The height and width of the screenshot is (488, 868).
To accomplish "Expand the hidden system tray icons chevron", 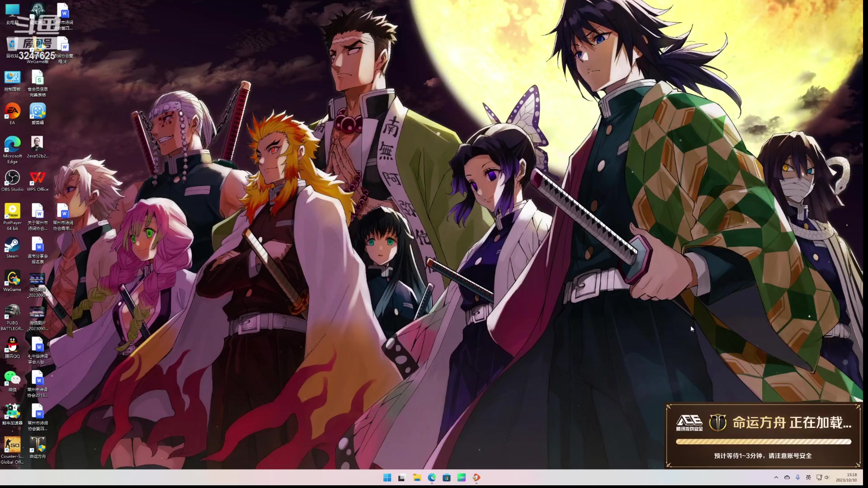I will point(776,478).
